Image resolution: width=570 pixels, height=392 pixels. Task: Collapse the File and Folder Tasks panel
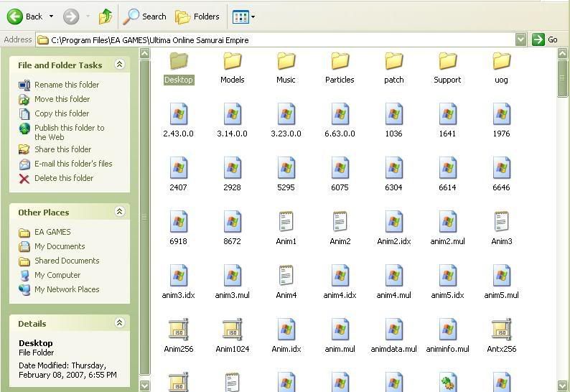tap(119, 65)
